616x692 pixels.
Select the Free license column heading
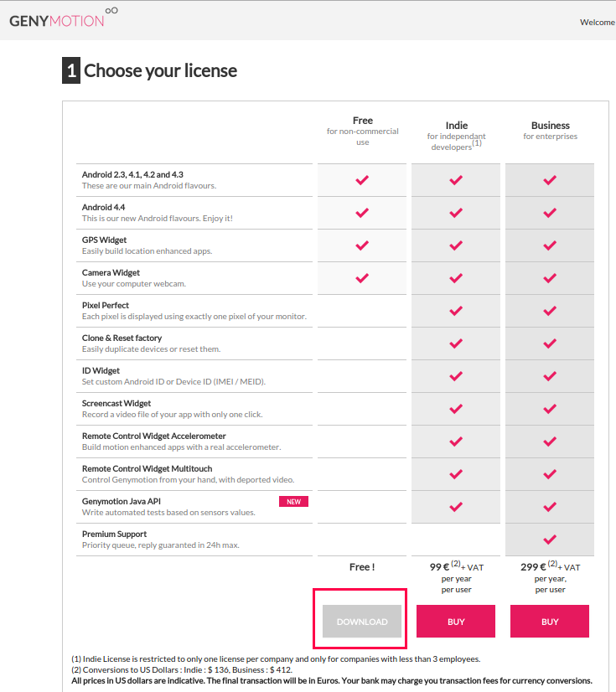(363, 121)
